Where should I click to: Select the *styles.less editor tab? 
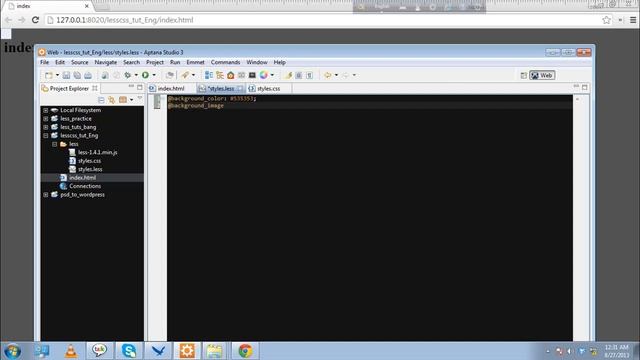221,89
